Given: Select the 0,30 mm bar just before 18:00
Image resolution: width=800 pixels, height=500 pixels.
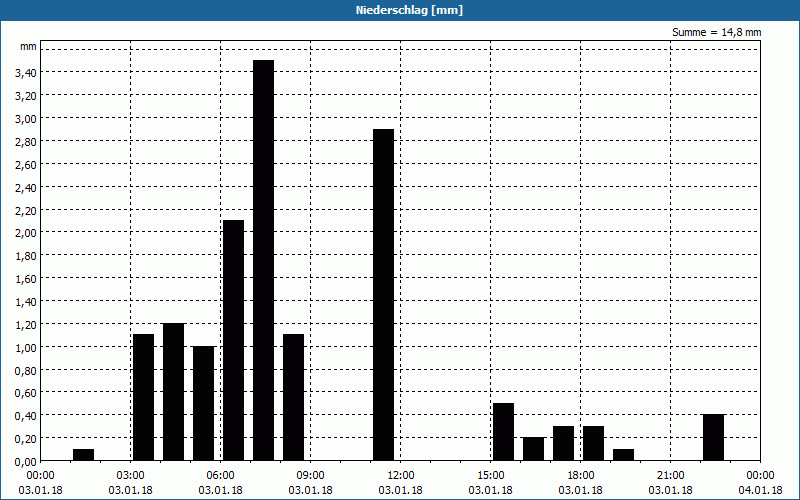Looking at the screenshot, I should (x=563, y=443).
